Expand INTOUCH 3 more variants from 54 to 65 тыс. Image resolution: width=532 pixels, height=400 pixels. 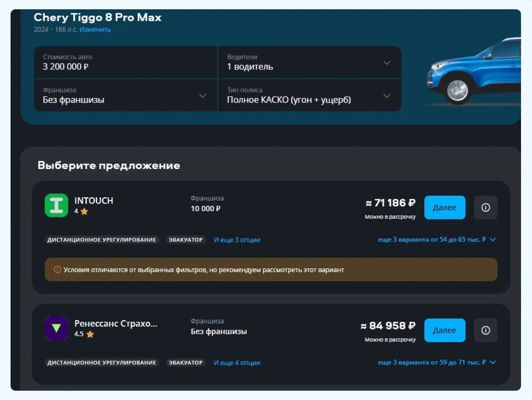pyautogui.click(x=437, y=239)
